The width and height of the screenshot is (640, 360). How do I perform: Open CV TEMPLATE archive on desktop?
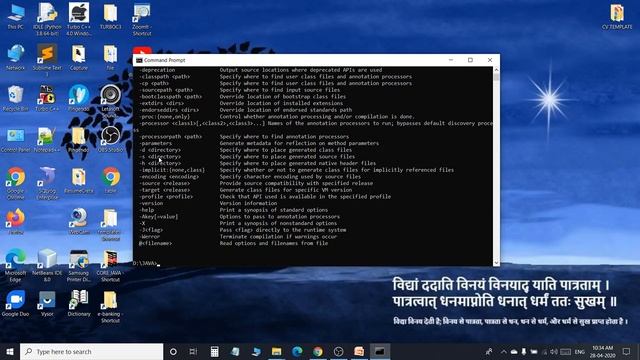pos(617,16)
